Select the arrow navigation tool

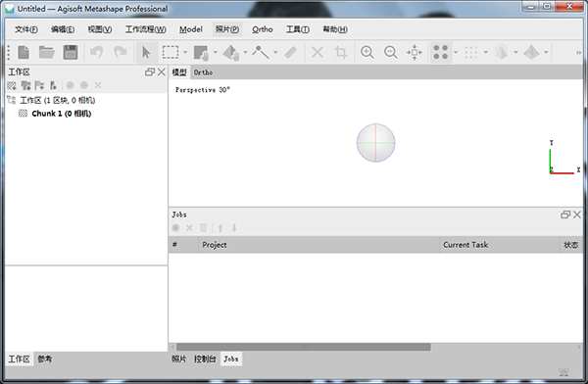click(x=146, y=52)
